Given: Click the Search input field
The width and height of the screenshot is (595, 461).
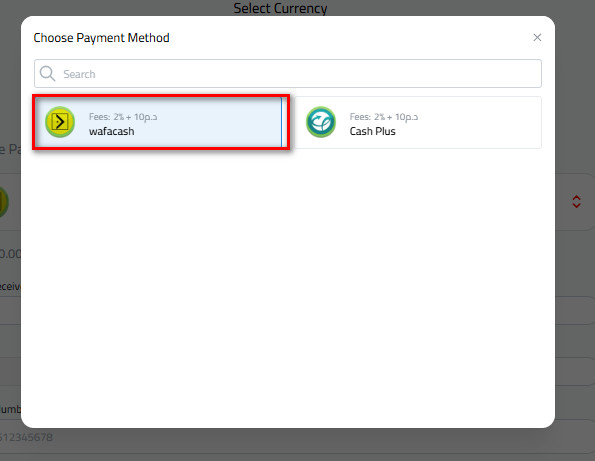Looking at the screenshot, I should coord(288,74).
